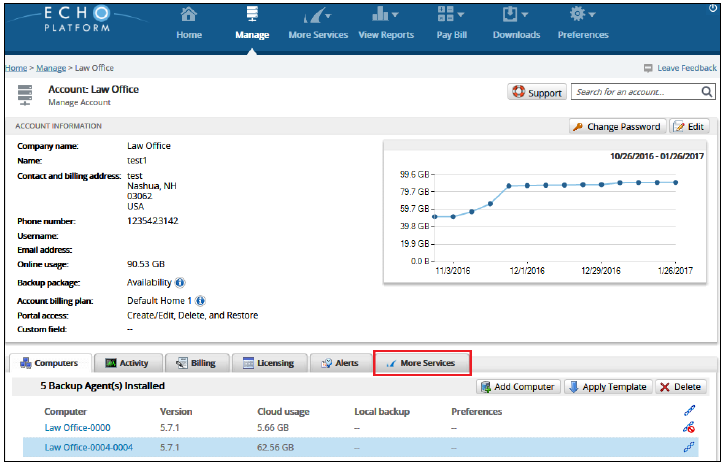Open the Pay Bill menu
727x467 pixels.
(451, 24)
